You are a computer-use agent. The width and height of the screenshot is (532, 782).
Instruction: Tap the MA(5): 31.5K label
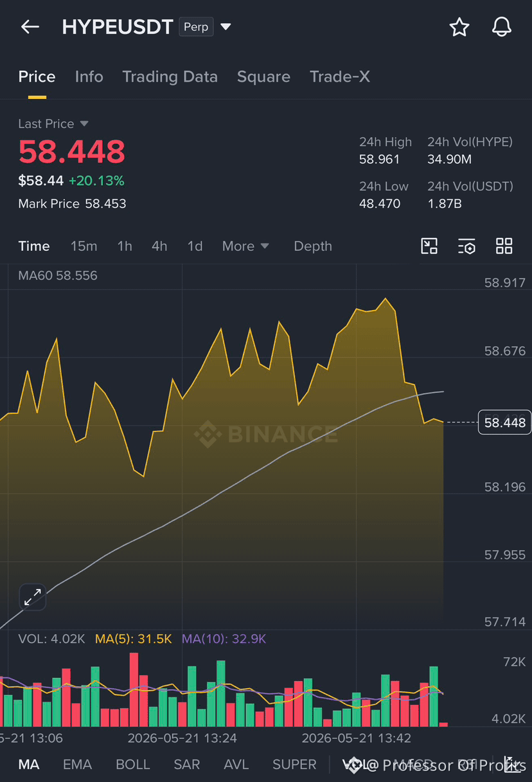point(134,639)
